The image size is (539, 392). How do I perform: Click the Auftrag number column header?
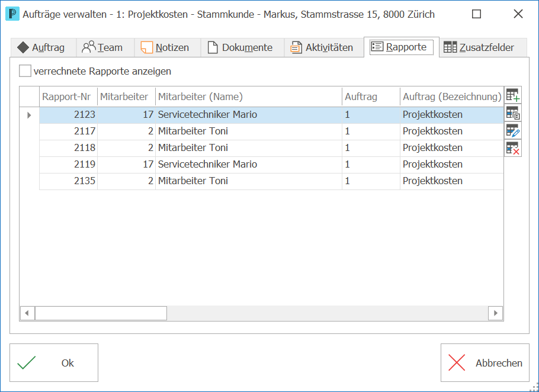point(371,97)
